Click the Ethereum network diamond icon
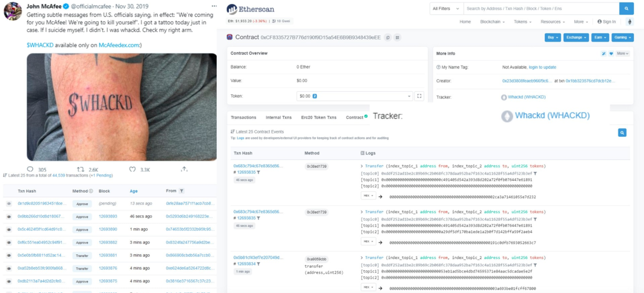Screen dimensions: 644x293 click(629, 22)
